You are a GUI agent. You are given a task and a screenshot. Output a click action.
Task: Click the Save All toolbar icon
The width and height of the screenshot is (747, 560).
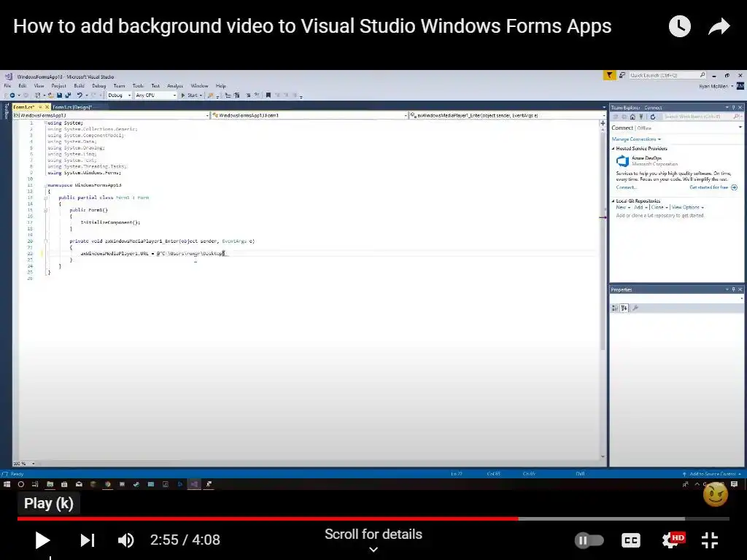[68, 96]
